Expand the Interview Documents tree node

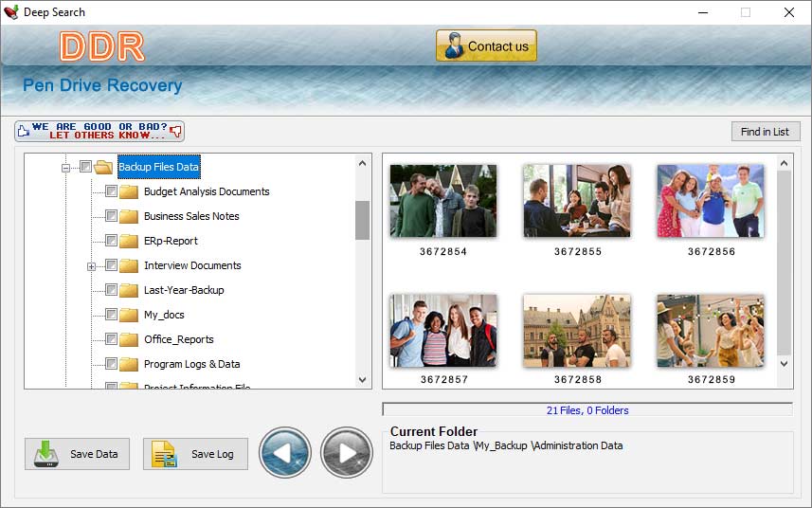click(x=91, y=266)
